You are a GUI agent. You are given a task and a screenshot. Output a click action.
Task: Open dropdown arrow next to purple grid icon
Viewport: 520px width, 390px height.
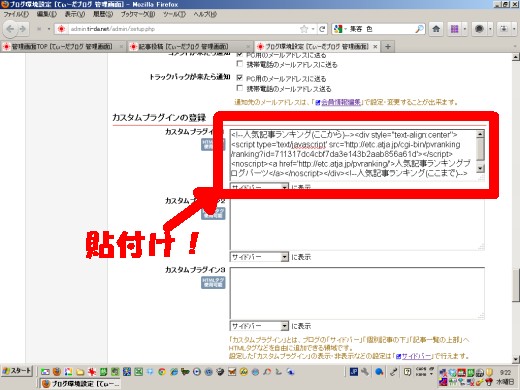(465, 29)
